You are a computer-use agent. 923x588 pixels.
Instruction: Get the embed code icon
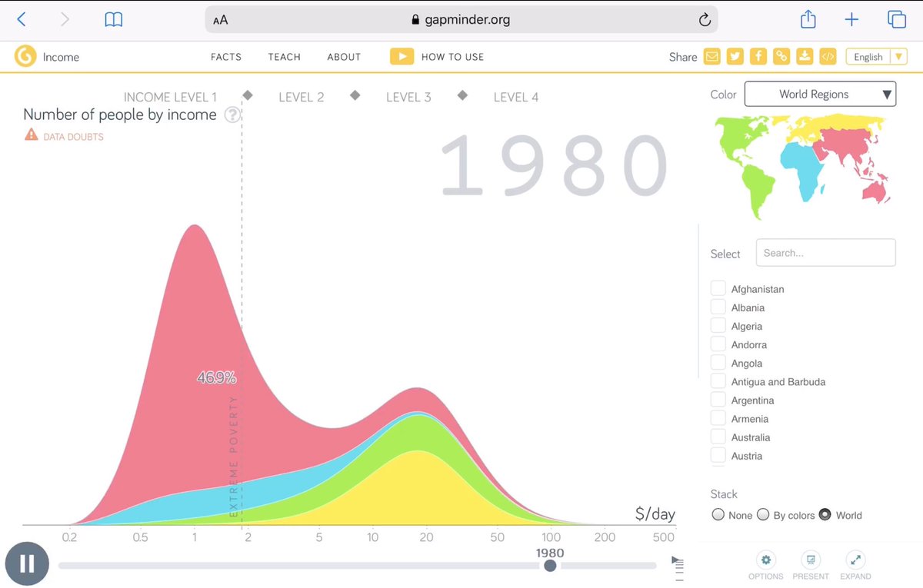coord(828,56)
